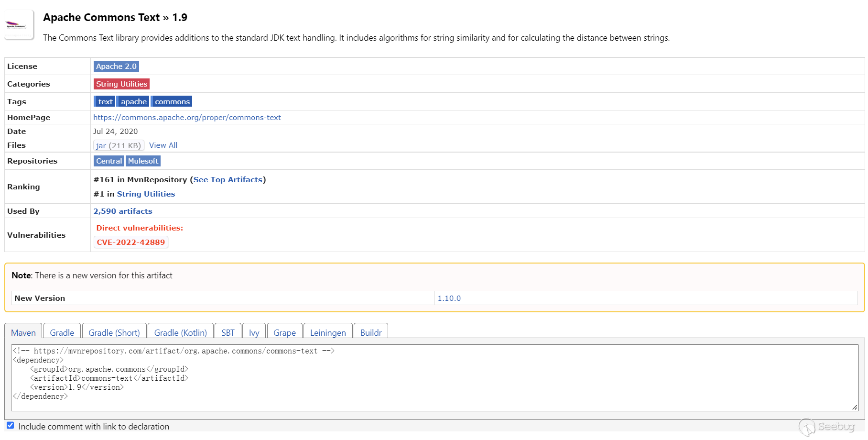
Task: Open CVE-2022-42889 vulnerability link
Action: coord(131,242)
